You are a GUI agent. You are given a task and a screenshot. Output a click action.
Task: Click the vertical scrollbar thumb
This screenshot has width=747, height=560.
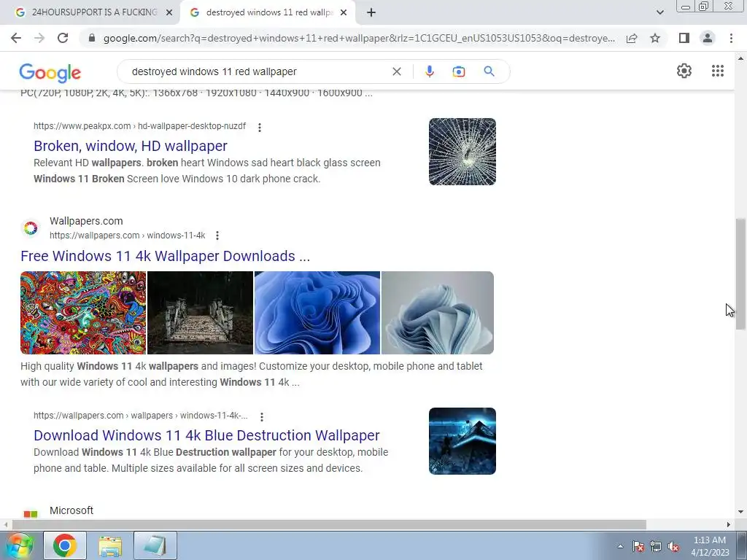pyautogui.click(x=740, y=274)
